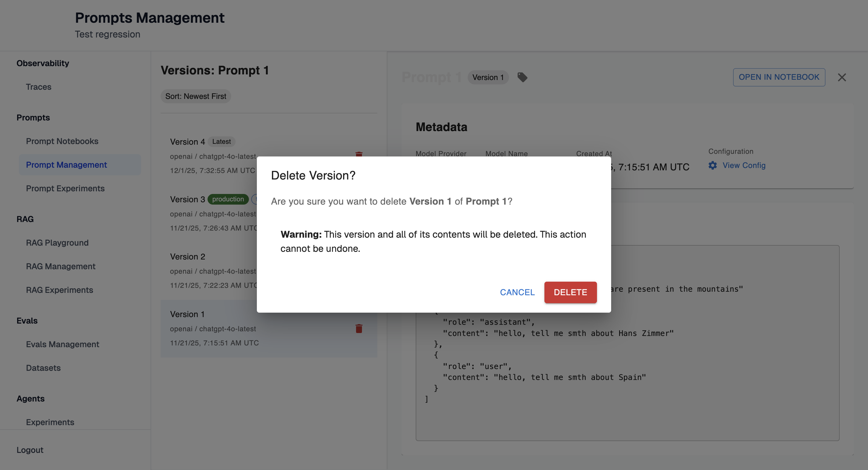The height and width of the screenshot is (470, 868).
Task: Click the tag icon beside Version 1
Action: point(522,77)
